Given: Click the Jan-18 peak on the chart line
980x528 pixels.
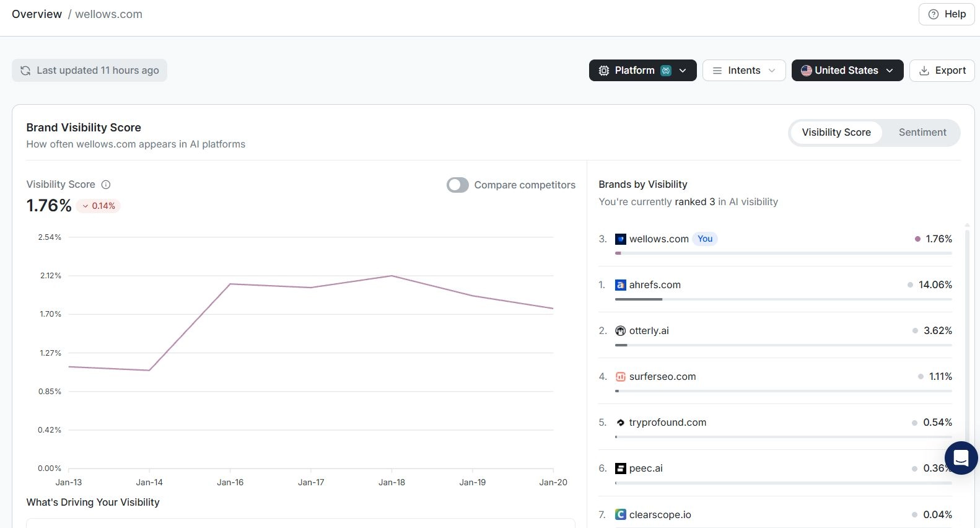Looking at the screenshot, I should [392, 276].
